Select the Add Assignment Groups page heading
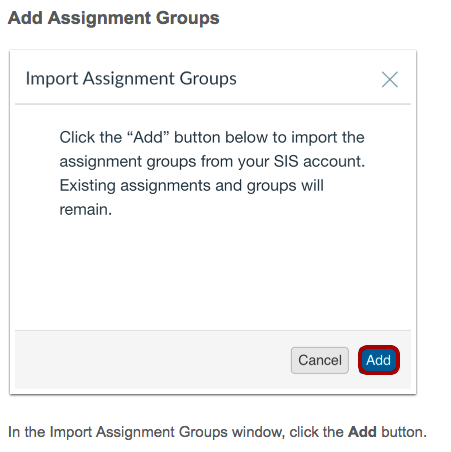 click(114, 18)
